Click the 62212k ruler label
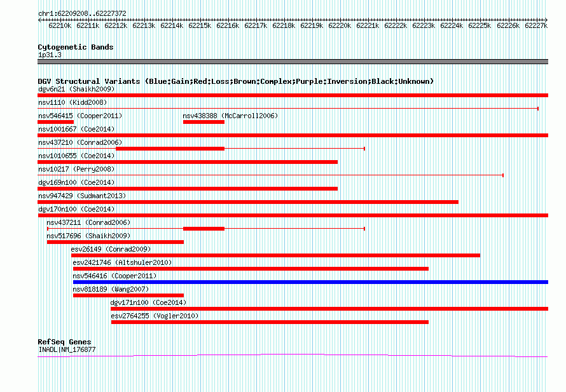The height and width of the screenshot is (392, 566). 116,26
